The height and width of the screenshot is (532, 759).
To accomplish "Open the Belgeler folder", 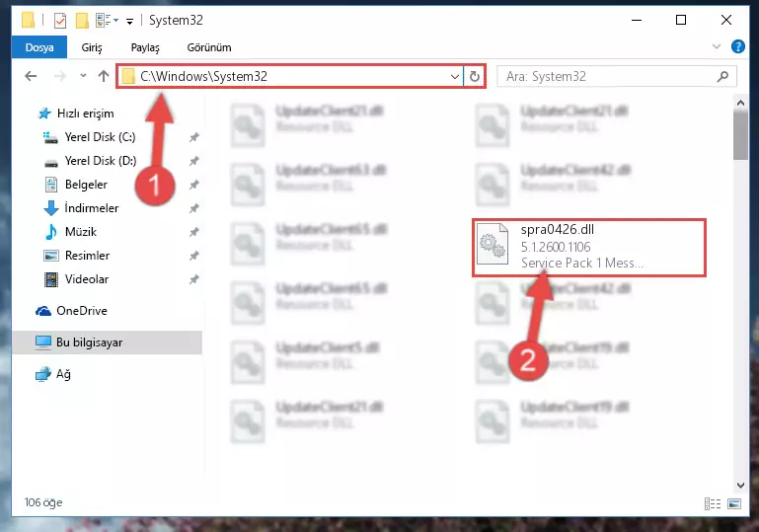I will [x=76, y=185].
